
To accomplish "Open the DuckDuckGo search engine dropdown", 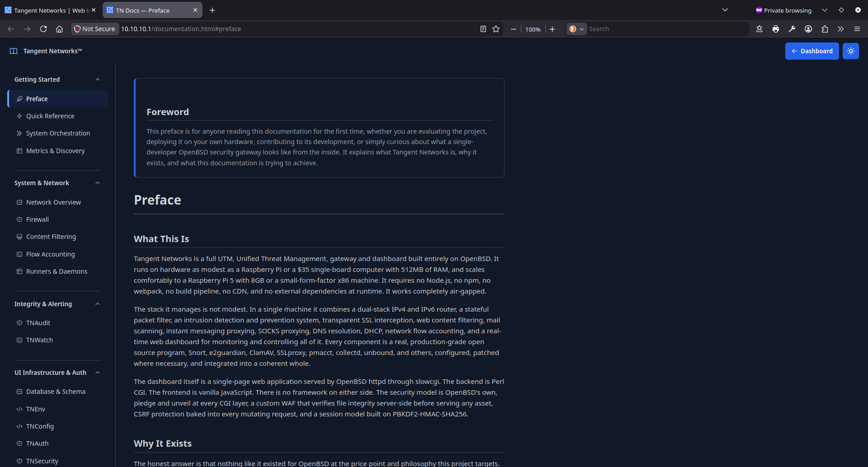I will [x=577, y=28].
